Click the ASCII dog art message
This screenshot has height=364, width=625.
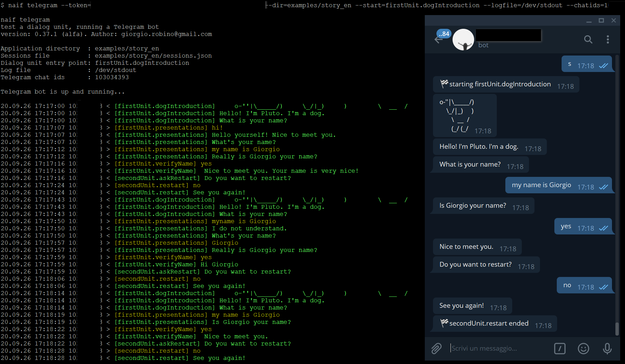click(465, 116)
